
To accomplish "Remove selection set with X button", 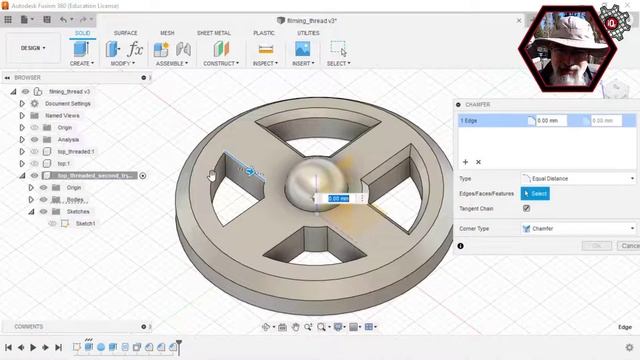I will click(x=478, y=162).
